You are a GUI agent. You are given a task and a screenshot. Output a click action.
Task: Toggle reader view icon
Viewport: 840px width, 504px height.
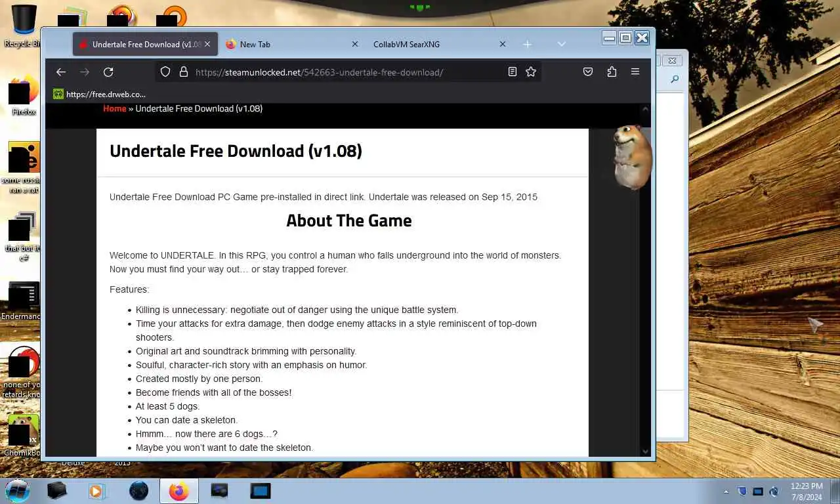513,72
